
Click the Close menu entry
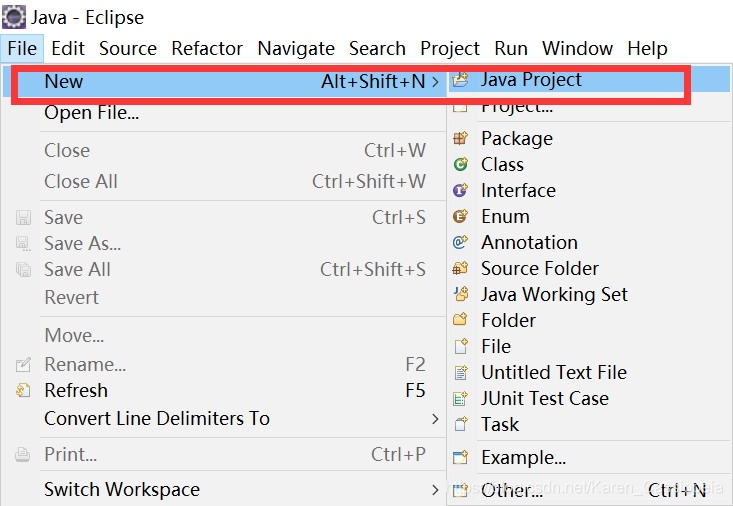[225, 151]
